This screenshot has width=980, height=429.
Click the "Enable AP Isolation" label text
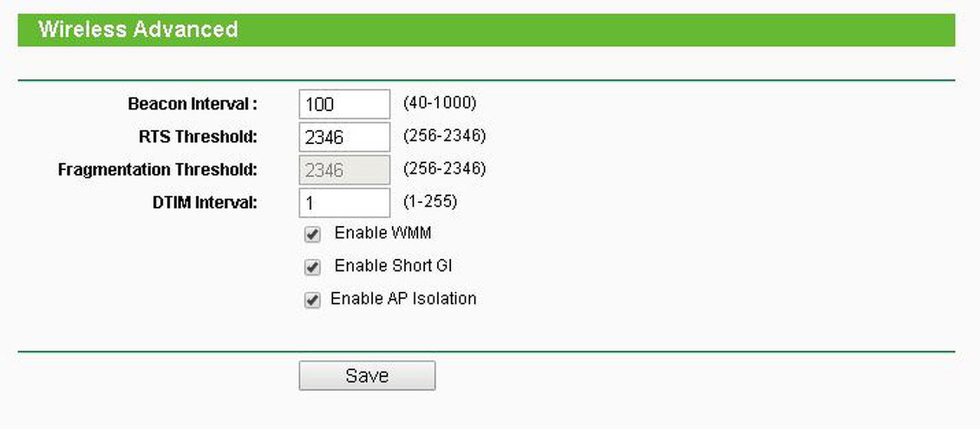click(x=403, y=299)
